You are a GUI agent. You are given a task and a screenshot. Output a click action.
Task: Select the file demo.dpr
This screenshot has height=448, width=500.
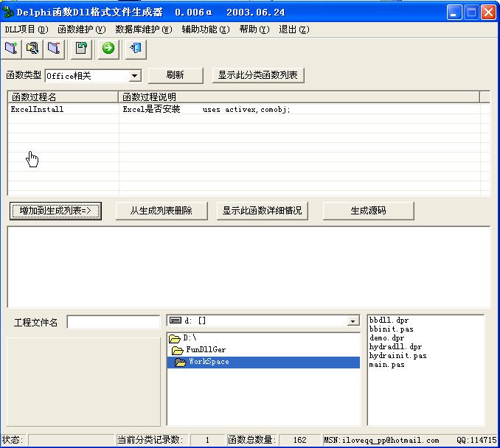coord(386,338)
